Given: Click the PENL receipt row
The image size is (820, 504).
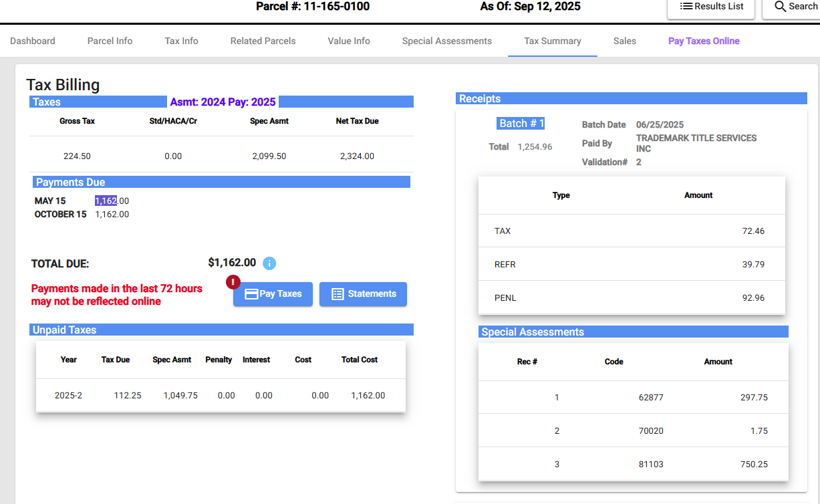Looking at the screenshot, I should pyautogui.click(x=632, y=297).
